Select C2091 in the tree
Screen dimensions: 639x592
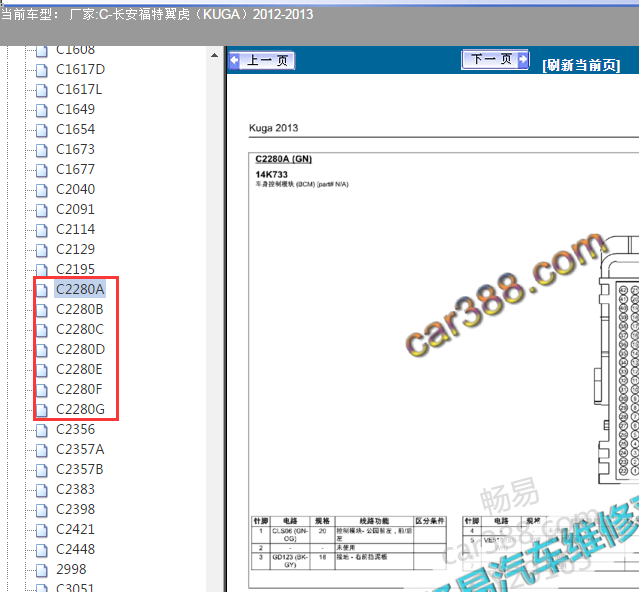pyautogui.click(x=75, y=209)
